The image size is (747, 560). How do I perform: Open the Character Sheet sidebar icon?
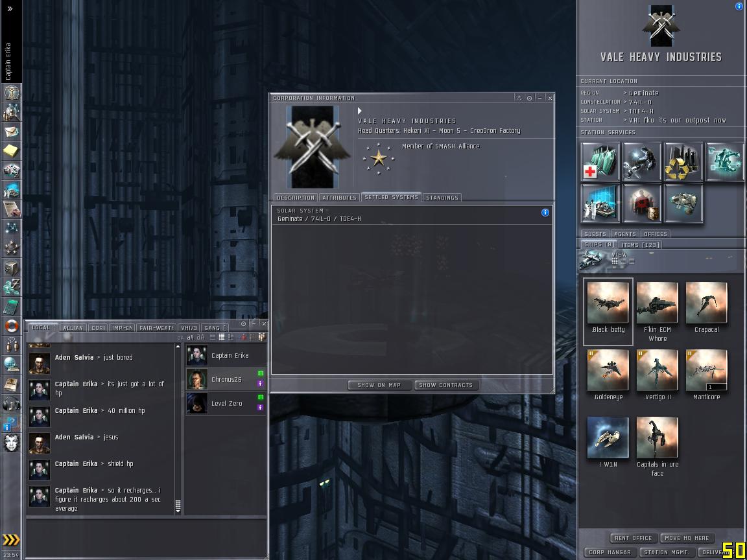pyautogui.click(x=11, y=92)
